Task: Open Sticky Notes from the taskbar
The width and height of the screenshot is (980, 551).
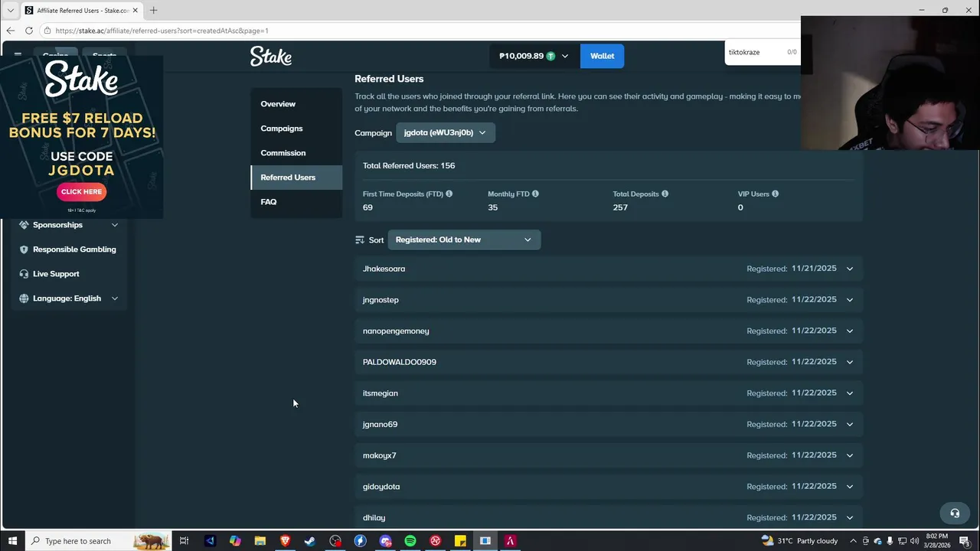Action: point(460,541)
